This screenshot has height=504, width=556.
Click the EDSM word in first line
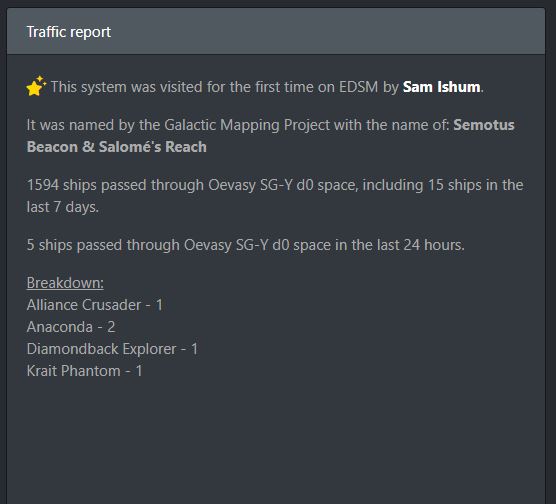point(358,87)
